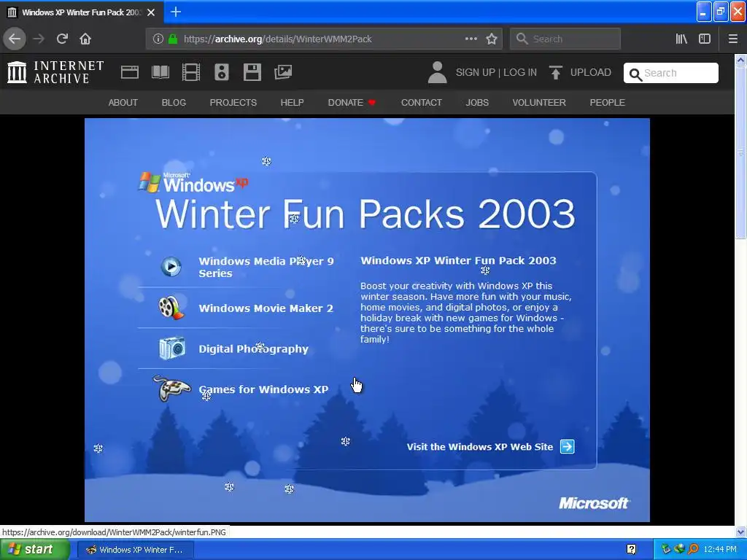Open the Images icon in header
The image size is (747, 560).
[283, 72]
